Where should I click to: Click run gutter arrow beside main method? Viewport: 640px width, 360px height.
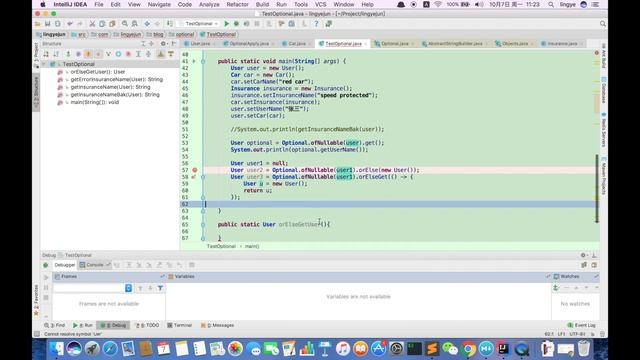pos(194,61)
